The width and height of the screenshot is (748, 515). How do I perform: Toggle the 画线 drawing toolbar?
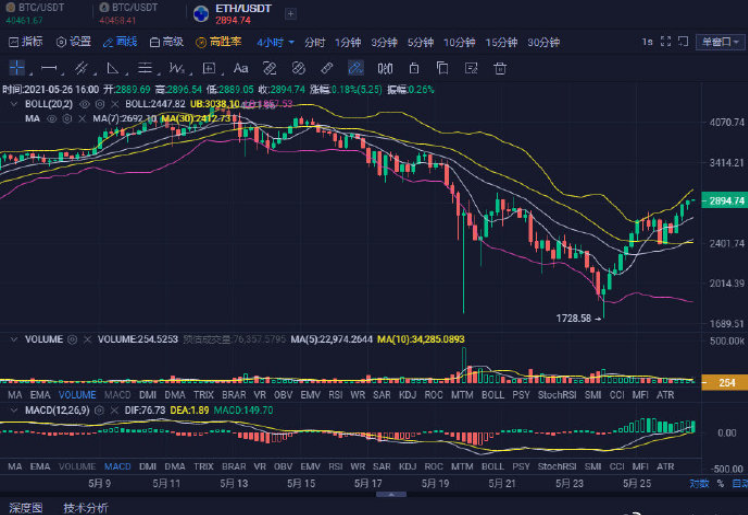(x=120, y=42)
